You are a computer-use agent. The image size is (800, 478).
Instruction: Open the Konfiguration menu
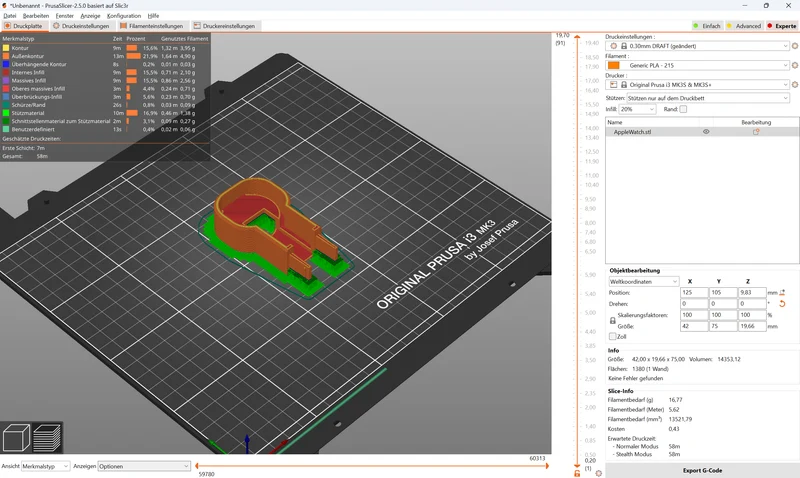coord(124,16)
